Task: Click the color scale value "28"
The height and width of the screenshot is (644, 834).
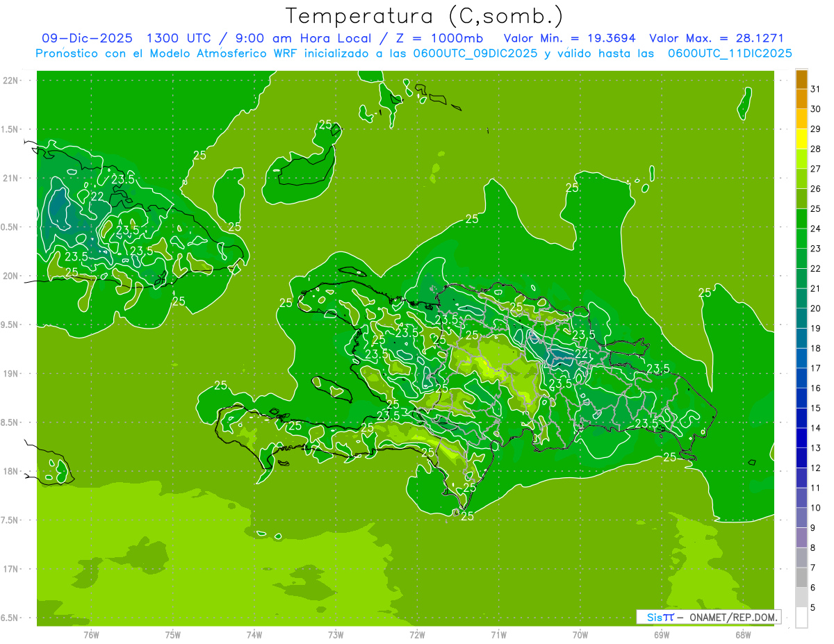Action: 815,149
